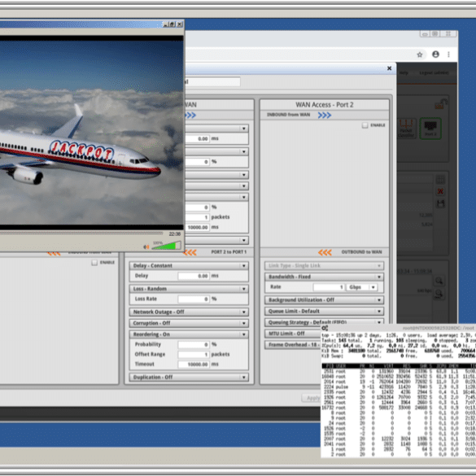Click orange arrows beside PORT 2 to PORT 1
Image resolution: width=476 pixels, height=476 pixels.
190,252
